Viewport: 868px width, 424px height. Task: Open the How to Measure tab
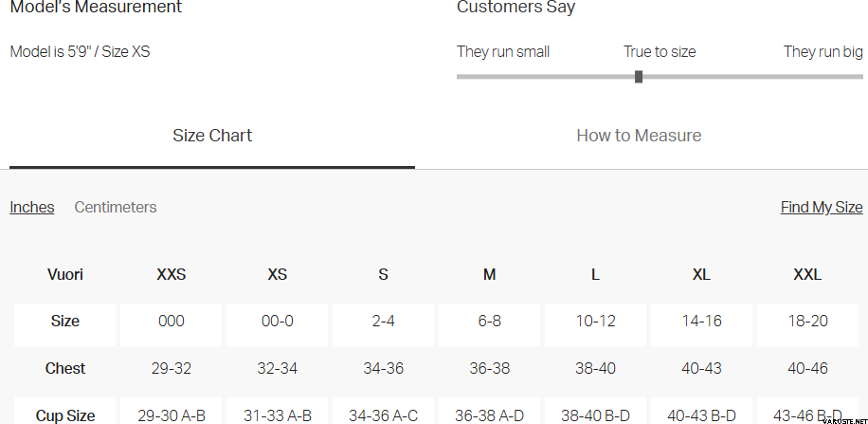pos(639,136)
